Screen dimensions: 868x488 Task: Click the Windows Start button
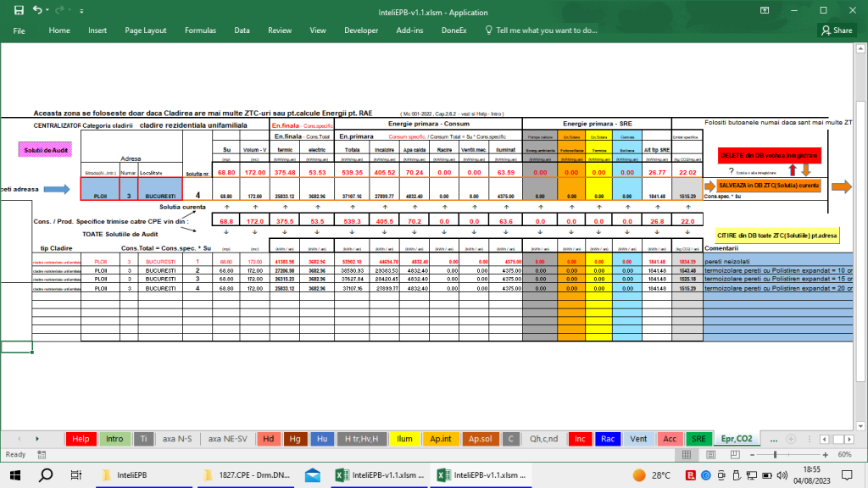coord(17,475)
